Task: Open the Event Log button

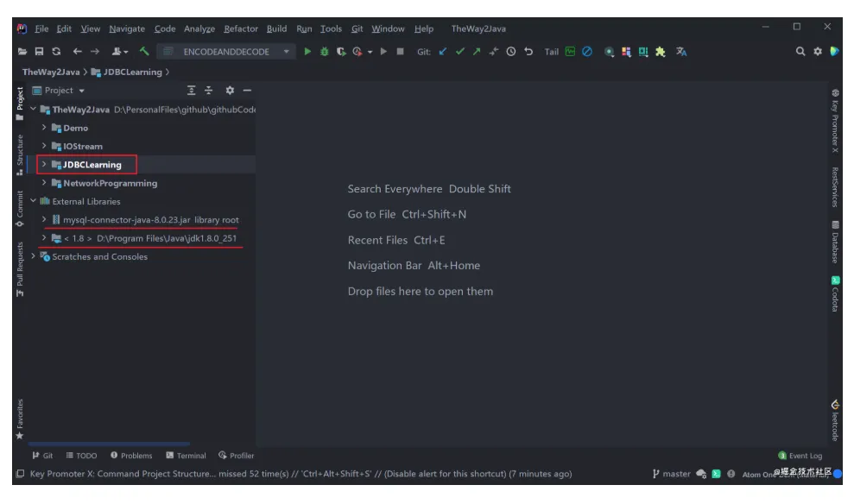Action: point(800,456)
